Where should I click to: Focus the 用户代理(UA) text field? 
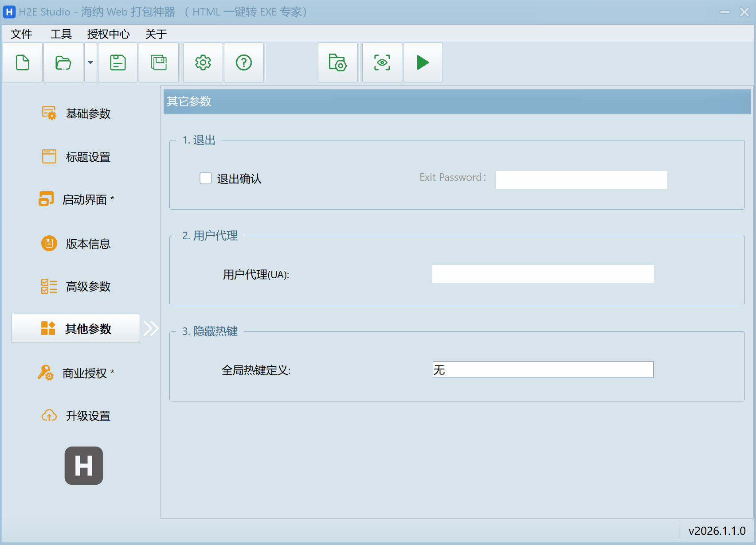543,274
